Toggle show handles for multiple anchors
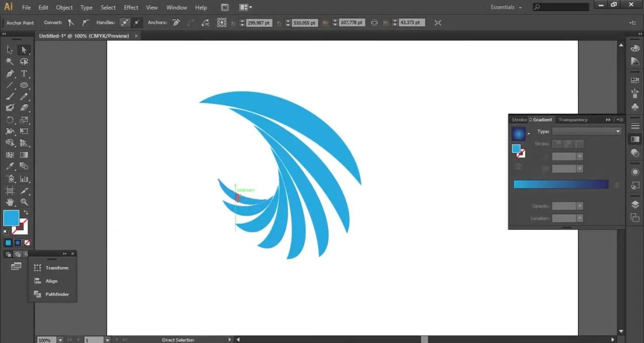644x343 pixels. point(124,23)
